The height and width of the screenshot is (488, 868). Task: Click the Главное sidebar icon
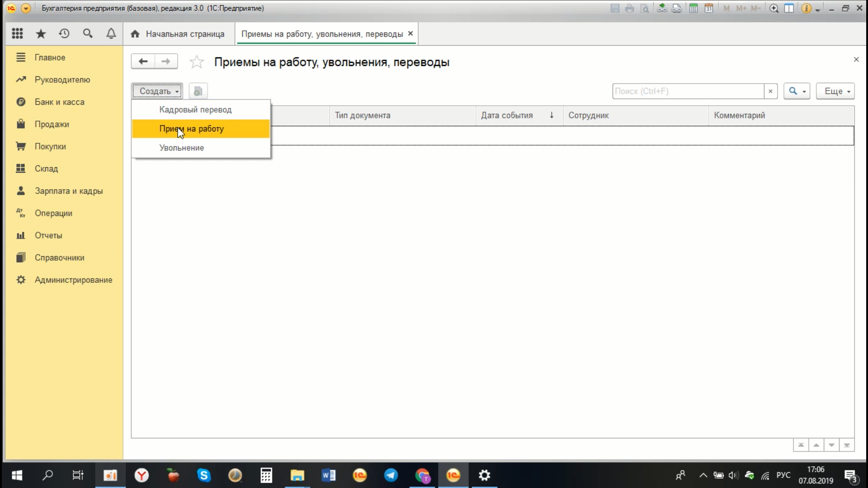pyautogui.click(x=20, y=57)
